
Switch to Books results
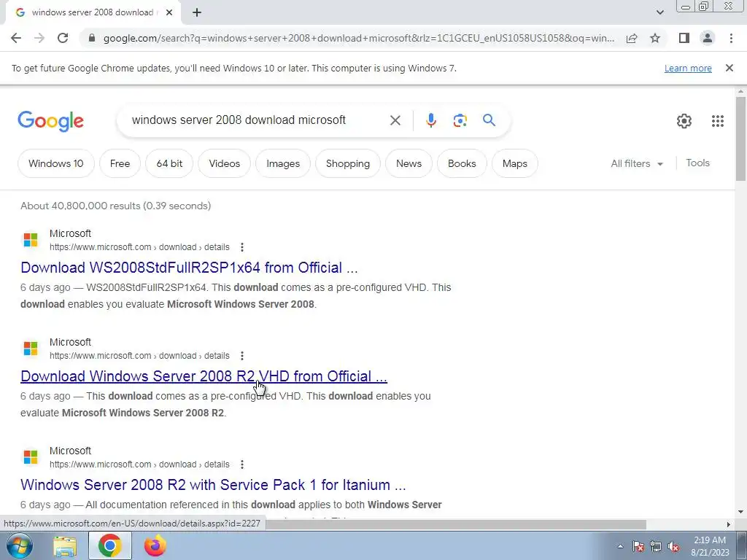point(462,163)
